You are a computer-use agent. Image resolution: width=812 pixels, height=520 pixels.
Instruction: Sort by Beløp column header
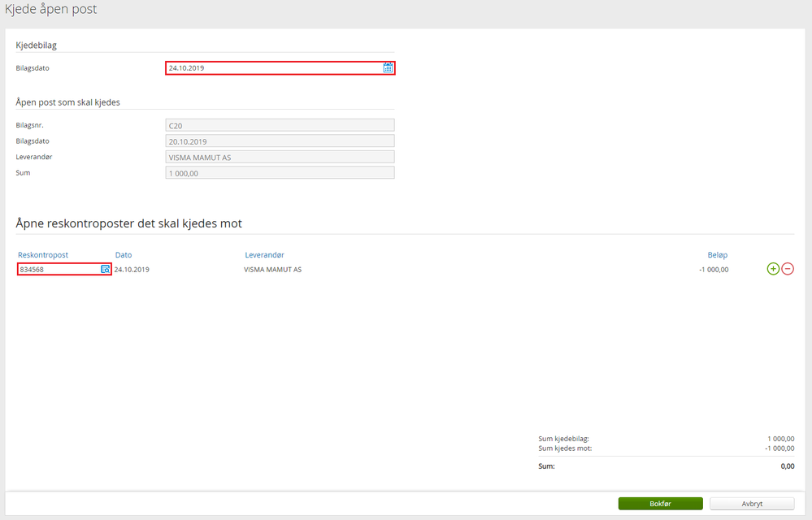pyautogui.click(x=718, y=254)
